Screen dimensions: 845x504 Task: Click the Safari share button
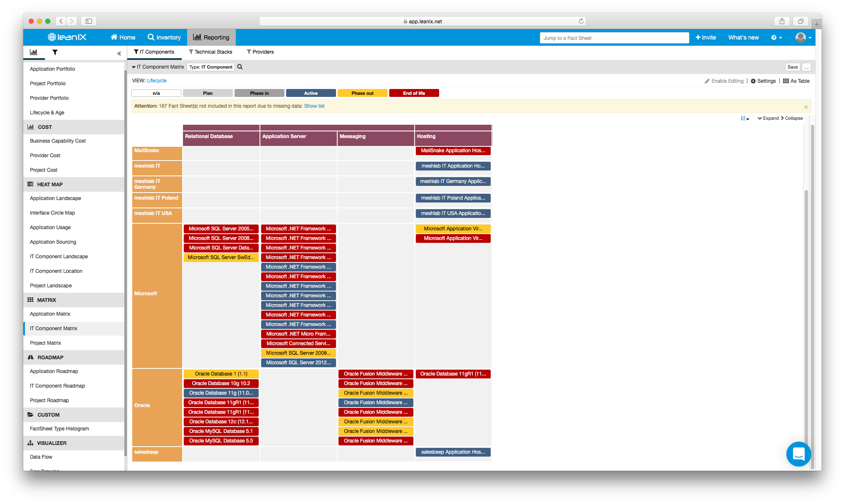782,21
